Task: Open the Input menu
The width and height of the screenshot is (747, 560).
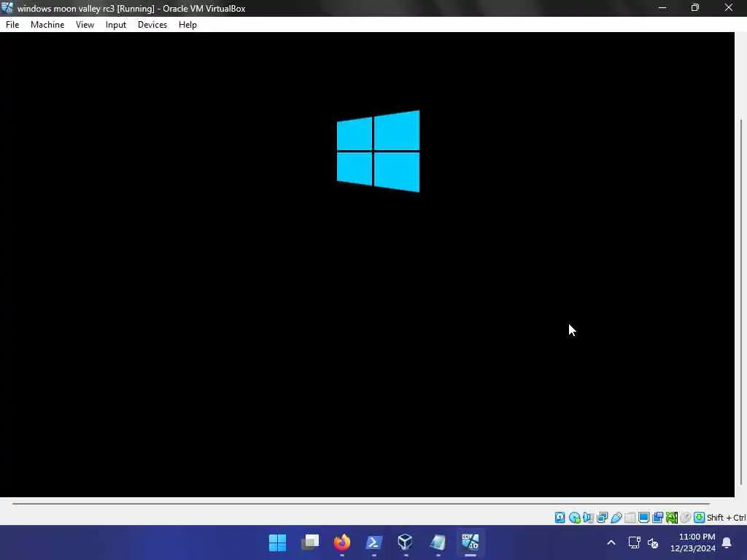Action: point(116,25)
